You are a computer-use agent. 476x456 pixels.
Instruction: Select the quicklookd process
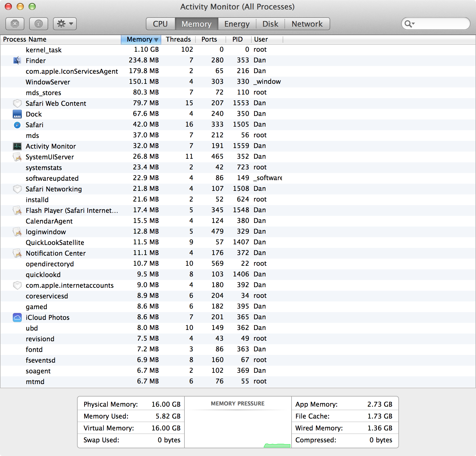(x=238, y=275)
